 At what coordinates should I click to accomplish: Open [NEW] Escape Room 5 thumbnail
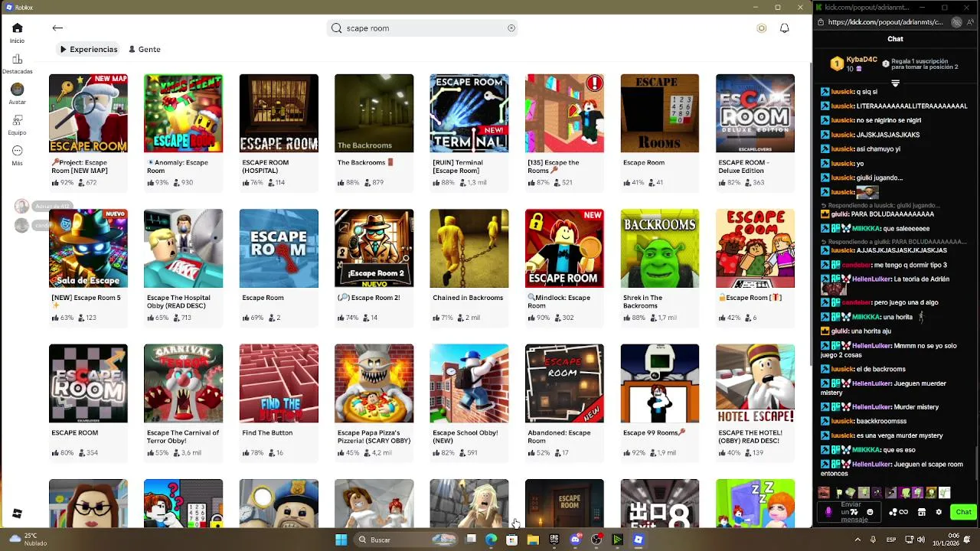tap(88, 249)
